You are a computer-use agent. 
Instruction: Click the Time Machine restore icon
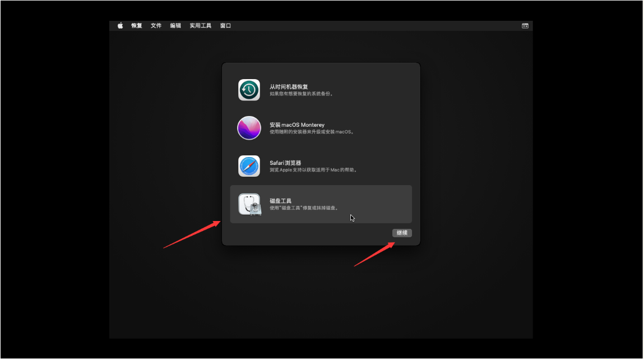pyautogui.click(x=249, y=90)
